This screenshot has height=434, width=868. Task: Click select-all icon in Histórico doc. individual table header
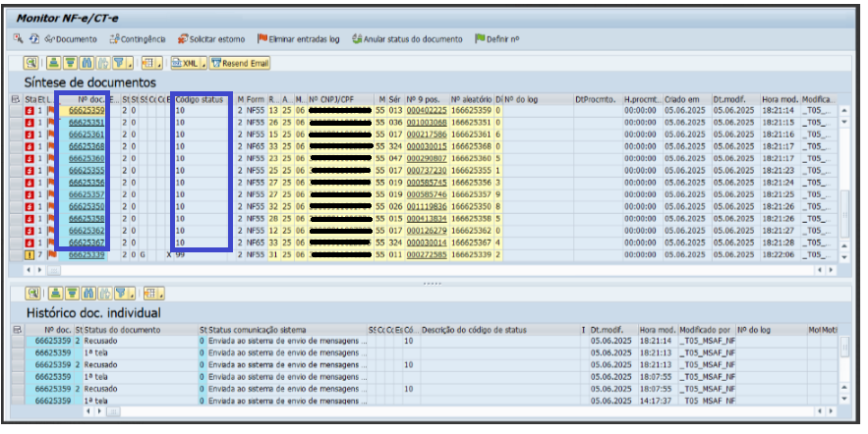pos(18,330)
